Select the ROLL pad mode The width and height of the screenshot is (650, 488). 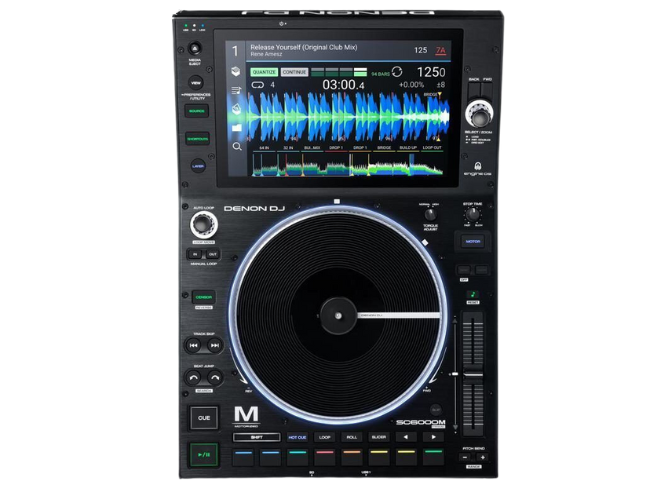(x=352, y=437)
